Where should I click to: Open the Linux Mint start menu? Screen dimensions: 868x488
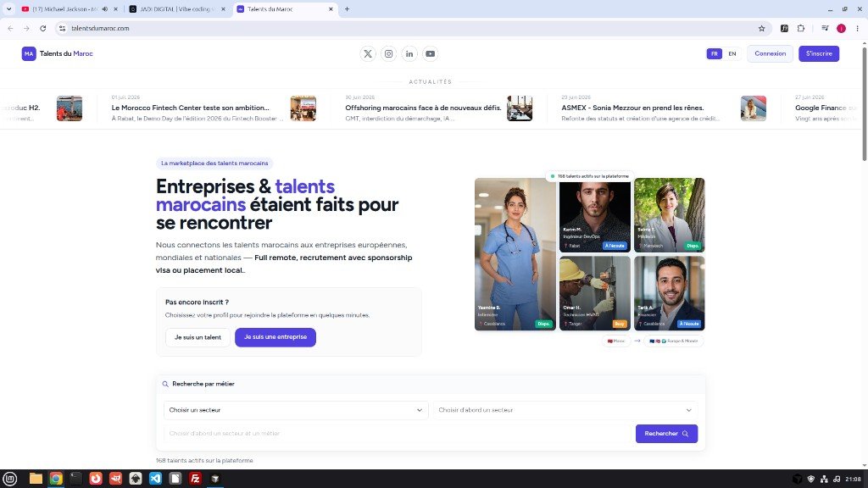click(10, 479)
